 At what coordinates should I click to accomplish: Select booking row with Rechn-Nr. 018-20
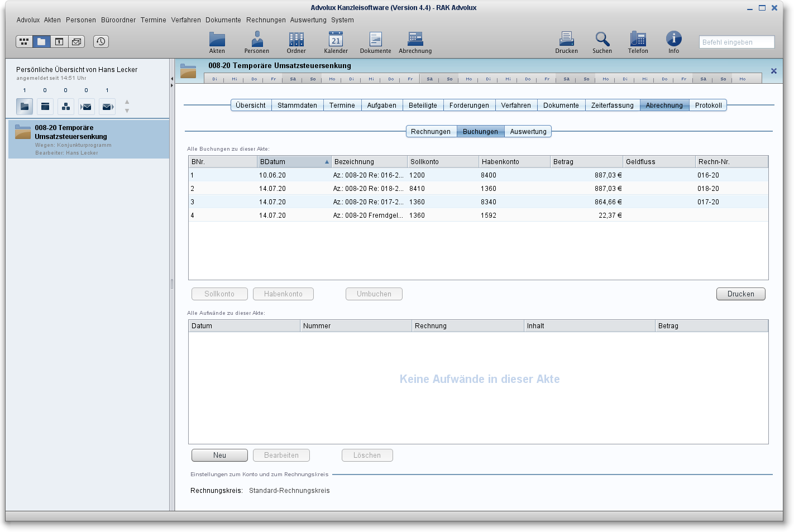click(x=479, y=189)
